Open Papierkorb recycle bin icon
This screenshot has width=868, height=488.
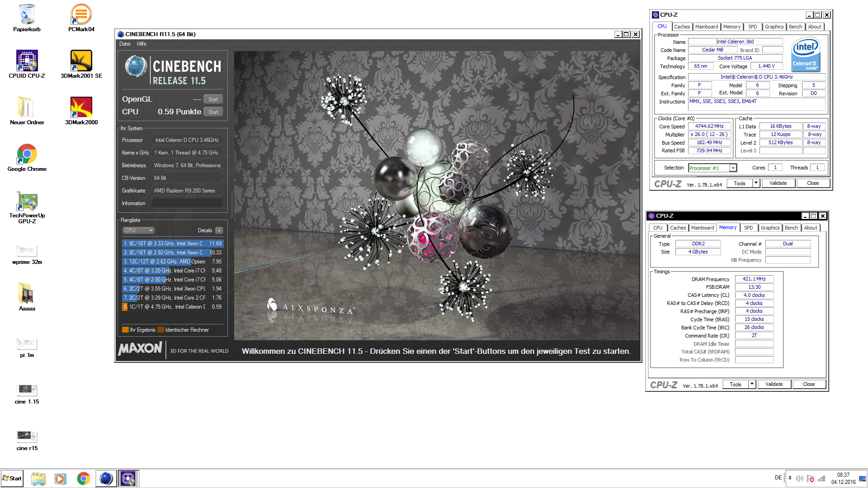[27, 18]
